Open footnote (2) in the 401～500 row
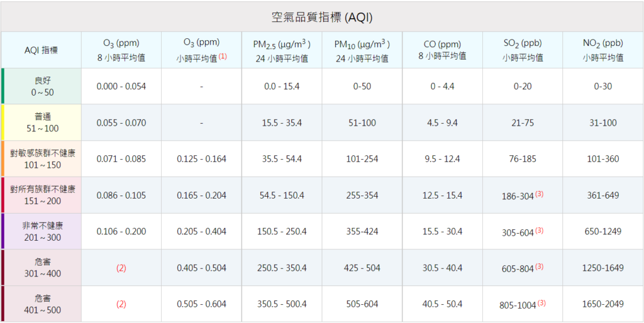Image resolution: width=644 pixels, height=323 pixels. (121, 305)
